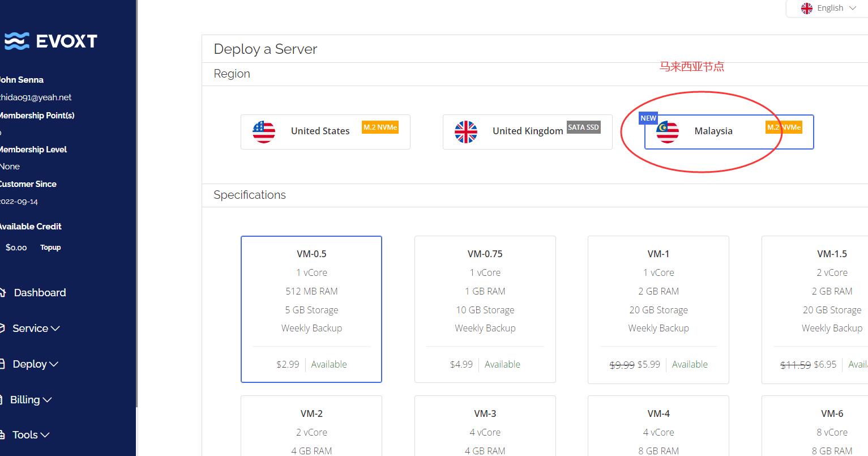Image resolution: width=868 pixels, height=456 pixels.
Task: Choose the VM-0.75 plan card
Action: point(485,309)
